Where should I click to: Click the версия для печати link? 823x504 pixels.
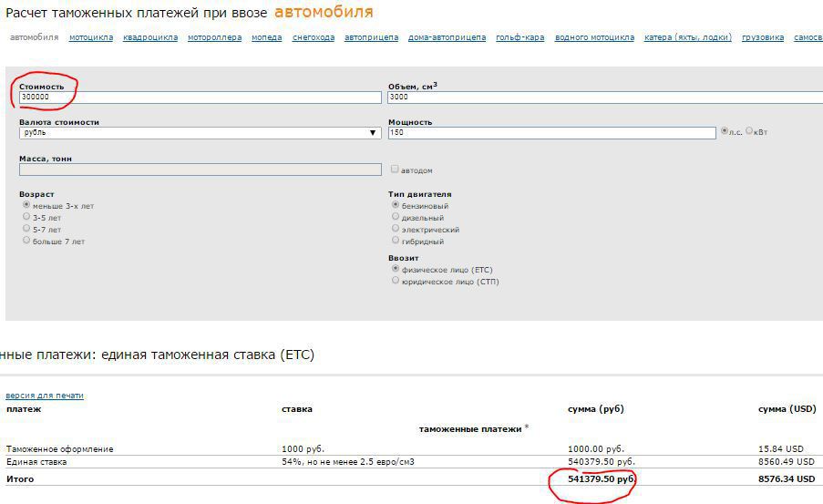(45, 396)
